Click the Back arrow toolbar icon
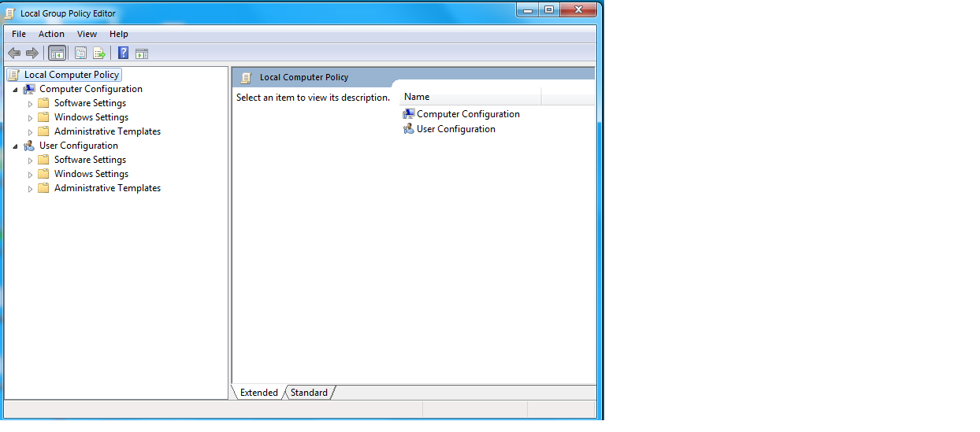 coord(14,54)
